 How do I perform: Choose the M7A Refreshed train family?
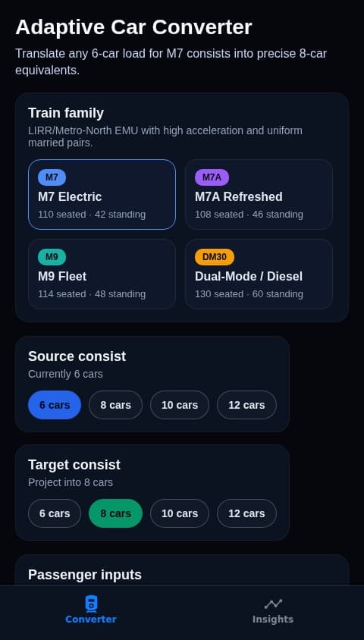pos(259,194)
